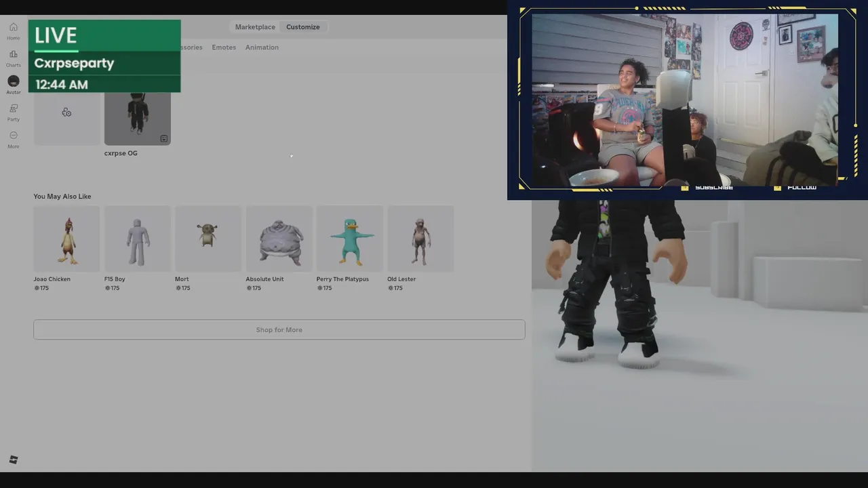Click the avatar 3D preview character
The width and height of the screenshot is (868, 488).
[x=617, y=285]
